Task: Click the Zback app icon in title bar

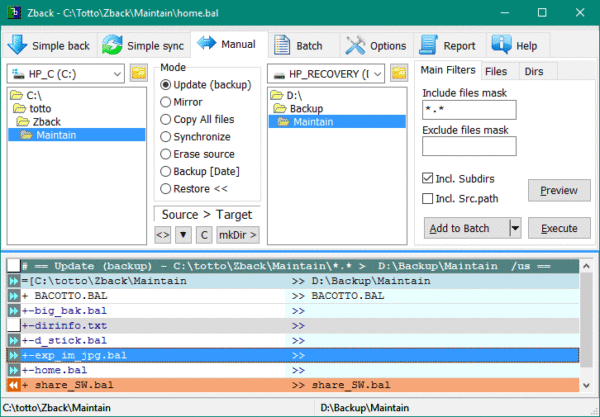Action: click(x=14, y=13)
